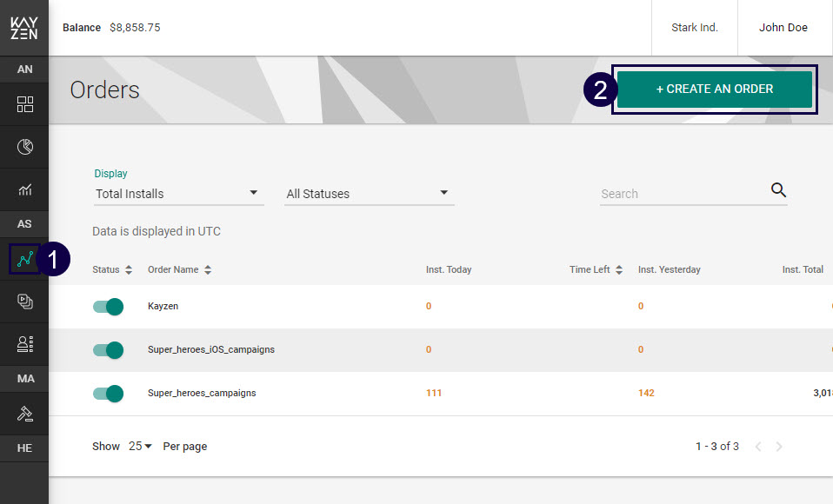Viewport: 833px width, 504px height.
Task: Open the creatives icon in the sidebar
Action: click(25, 302)
